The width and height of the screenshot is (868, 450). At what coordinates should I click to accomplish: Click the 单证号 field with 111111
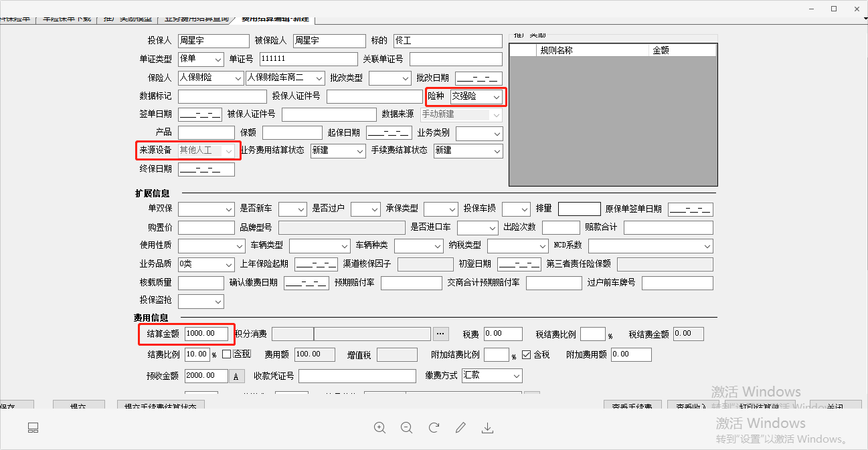(308, 60)
